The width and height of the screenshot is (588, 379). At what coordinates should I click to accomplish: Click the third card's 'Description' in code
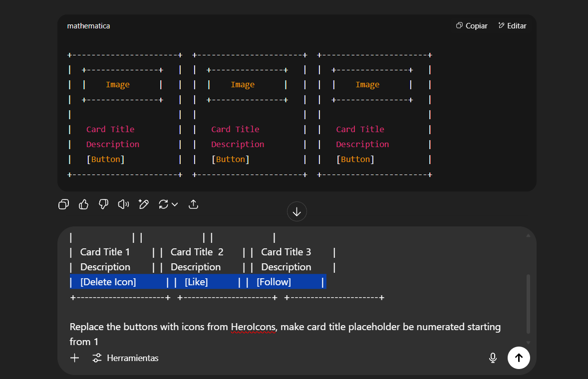click(362, 144)
